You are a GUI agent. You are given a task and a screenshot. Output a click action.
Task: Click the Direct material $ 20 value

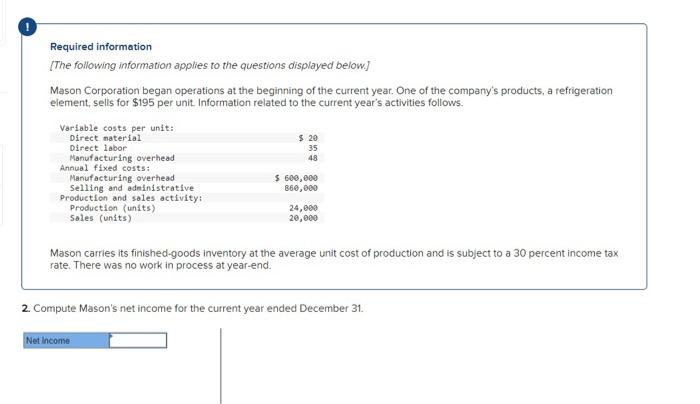(308, 138)
